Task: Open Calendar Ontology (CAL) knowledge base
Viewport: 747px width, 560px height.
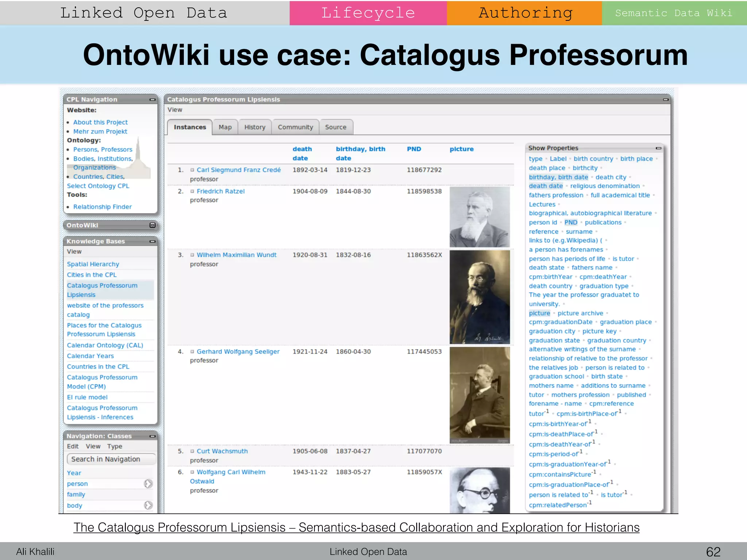Action: click(105, 345)
